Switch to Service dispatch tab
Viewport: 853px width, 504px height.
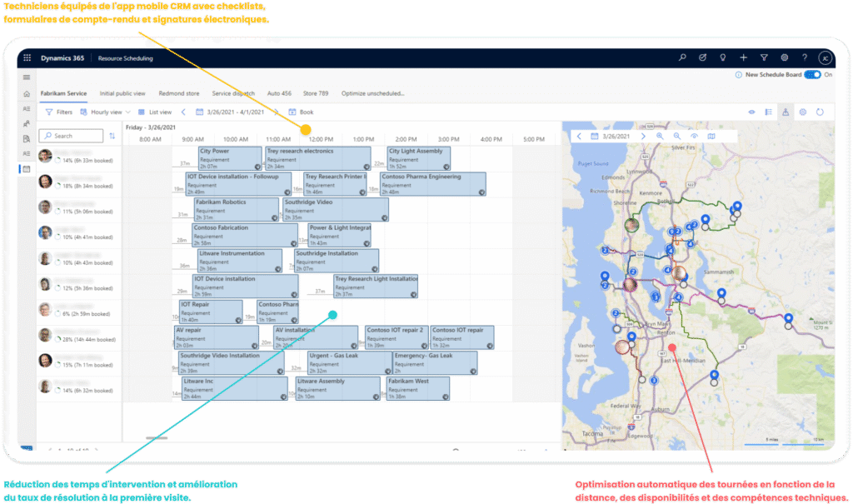[233, 93]
